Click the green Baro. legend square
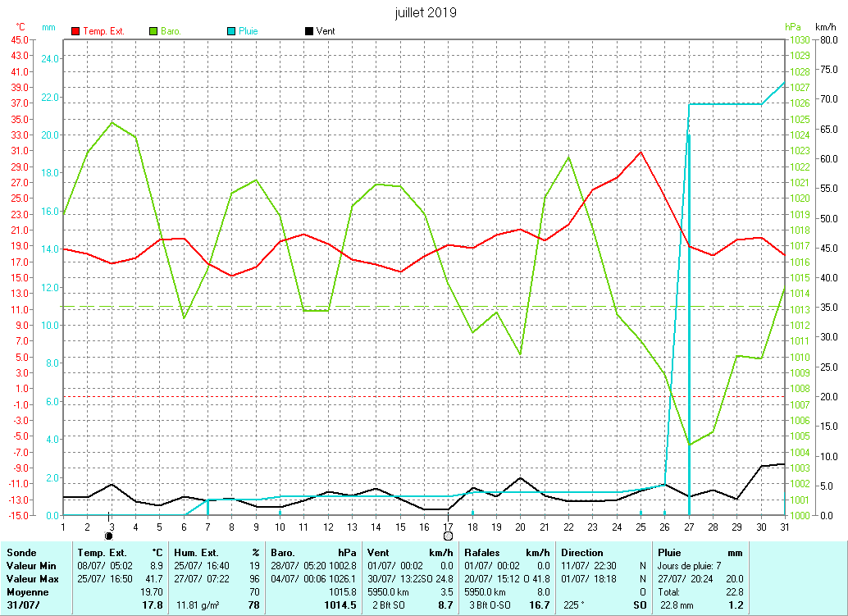The height and width of the screenshot is (616, 848). [153, 31]
